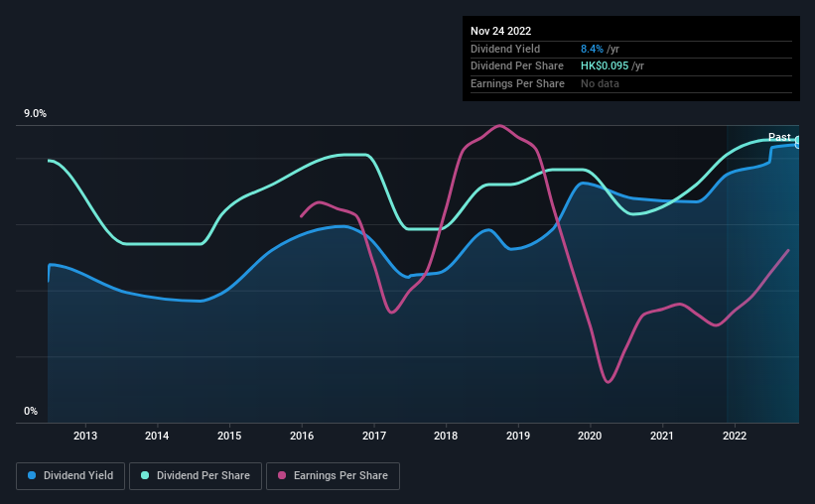815x504 pixels.
Task: Click the pink Earnings Per Share legend dot
Action: click(x=282, y=475)
